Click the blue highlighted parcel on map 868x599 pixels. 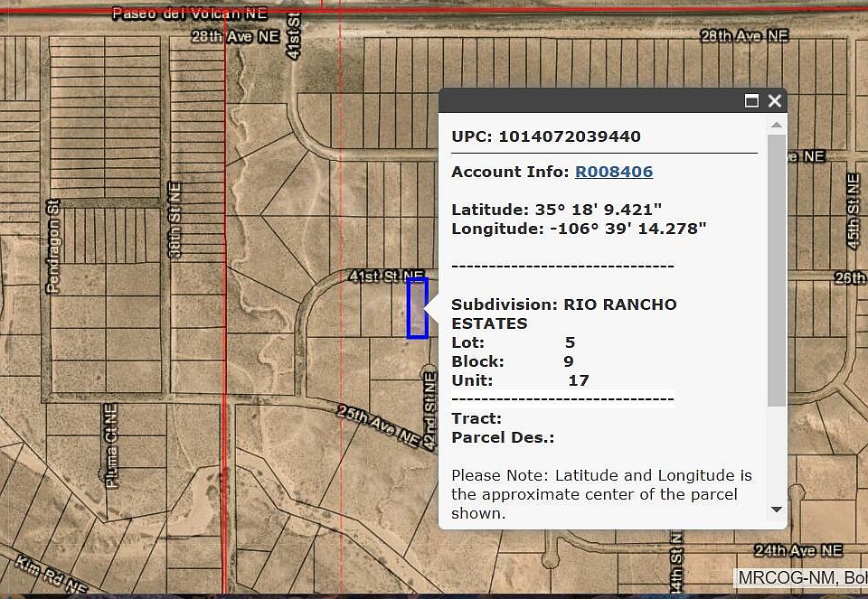418,308
